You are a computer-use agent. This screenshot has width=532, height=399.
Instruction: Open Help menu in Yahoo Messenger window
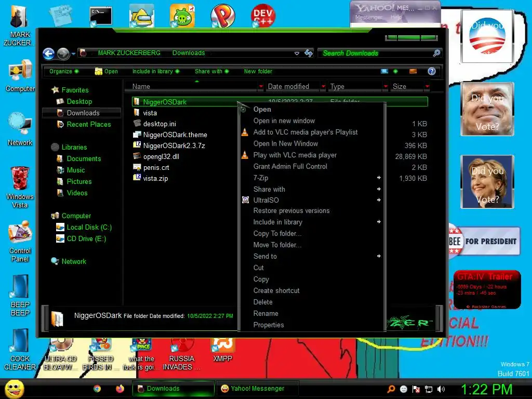click(x=396, y=17)
